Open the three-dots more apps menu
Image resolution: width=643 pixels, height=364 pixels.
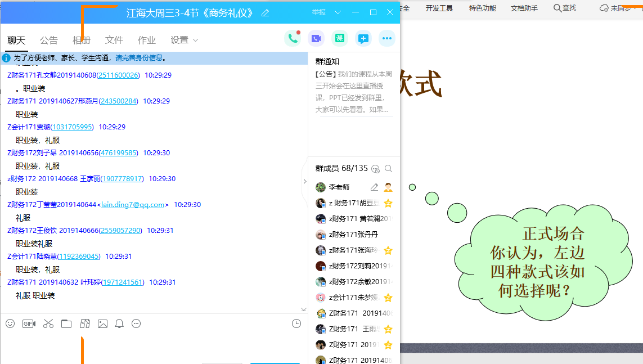pyautogui.click(x=386, y=38)
